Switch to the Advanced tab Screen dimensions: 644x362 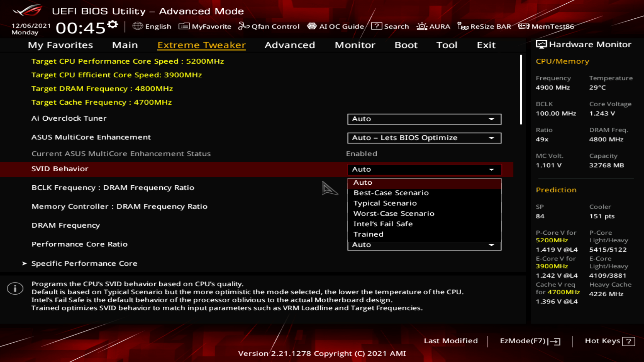click(x=290, y=45)
